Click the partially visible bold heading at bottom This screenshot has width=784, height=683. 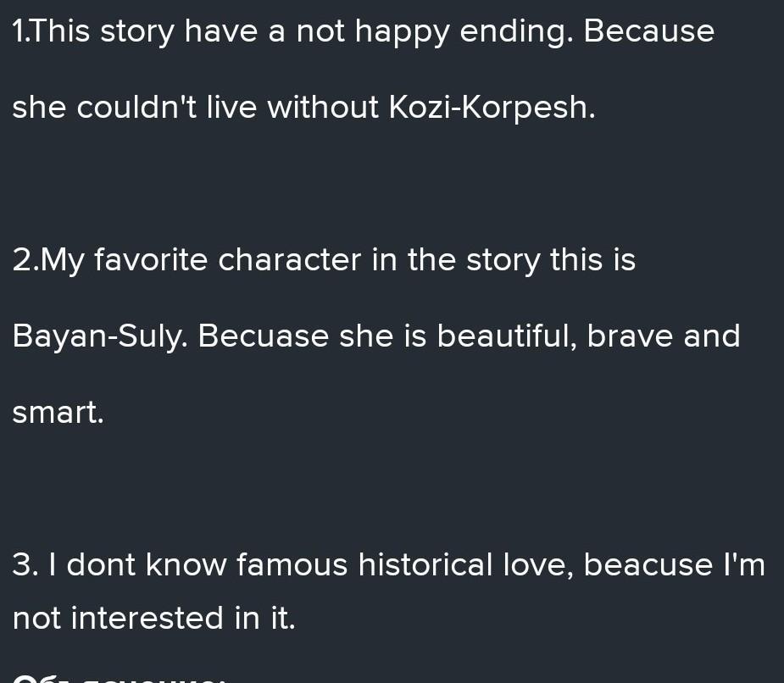119,679
